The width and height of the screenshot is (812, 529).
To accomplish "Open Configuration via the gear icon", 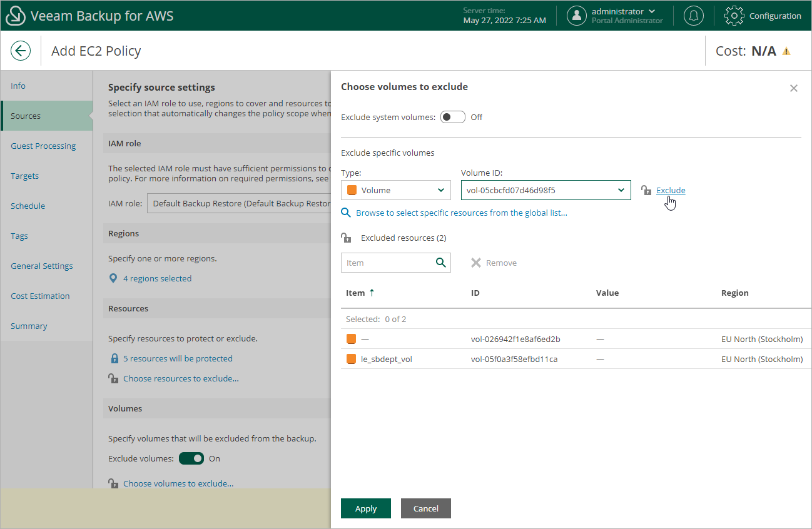I will (x=734, y=16).
